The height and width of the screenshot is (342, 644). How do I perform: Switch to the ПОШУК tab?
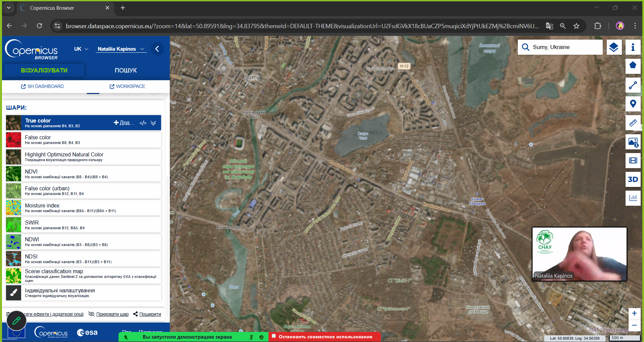pyautogui.click(x=126, y=70)
